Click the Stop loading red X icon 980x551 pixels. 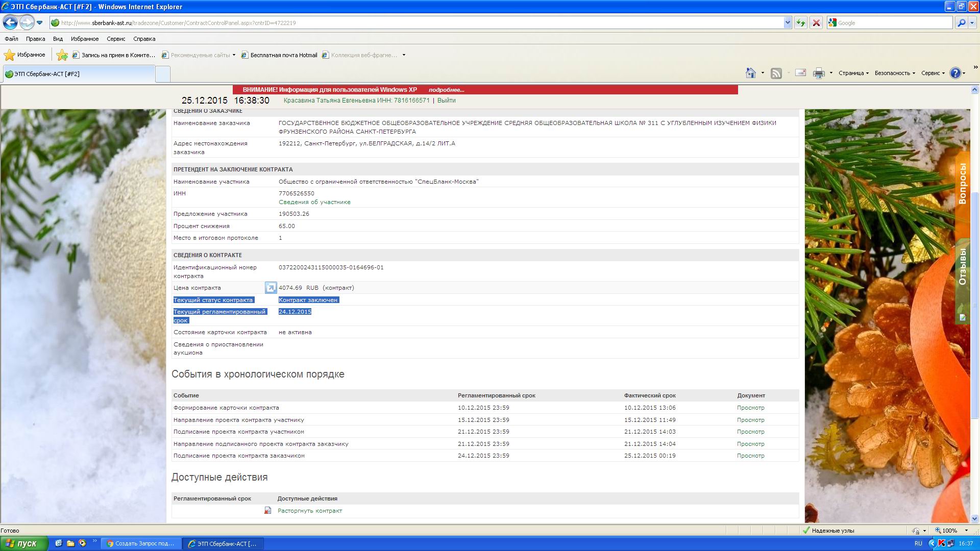point(816,22)
